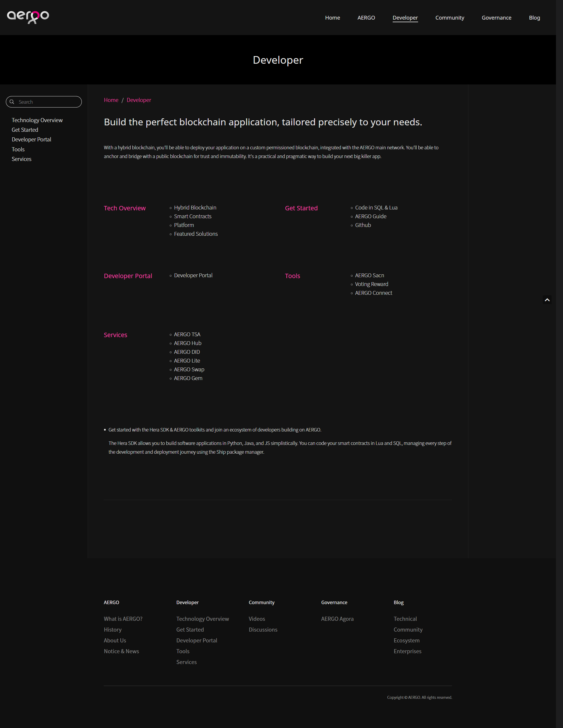
Task: Open the Technical blog footer link
Action: click(x=405, y=619)
